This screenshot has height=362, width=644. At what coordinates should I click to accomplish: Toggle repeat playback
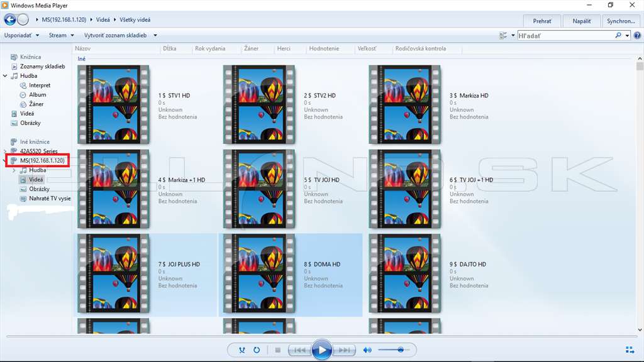coord(257,350)
